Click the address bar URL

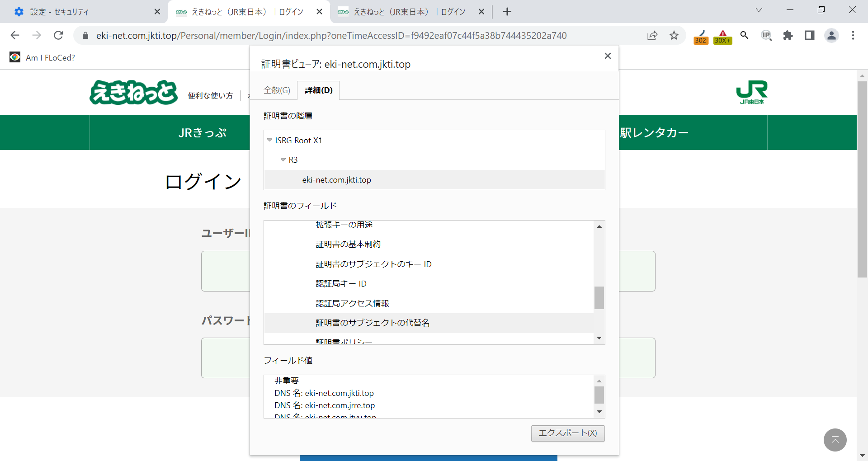click(331, 36)
